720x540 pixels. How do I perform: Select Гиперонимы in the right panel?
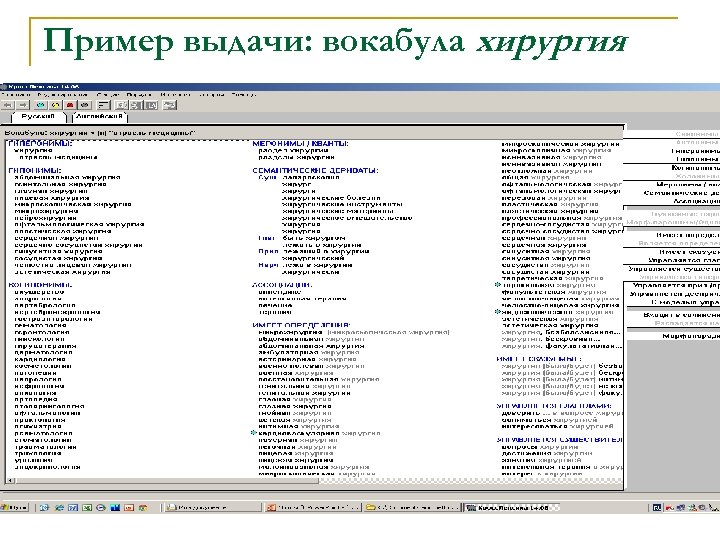(695, 151)
